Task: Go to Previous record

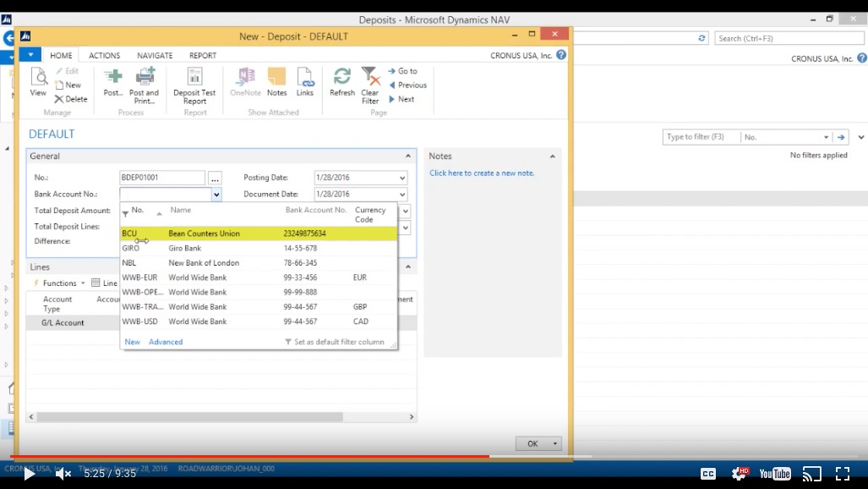Action: 407,85
